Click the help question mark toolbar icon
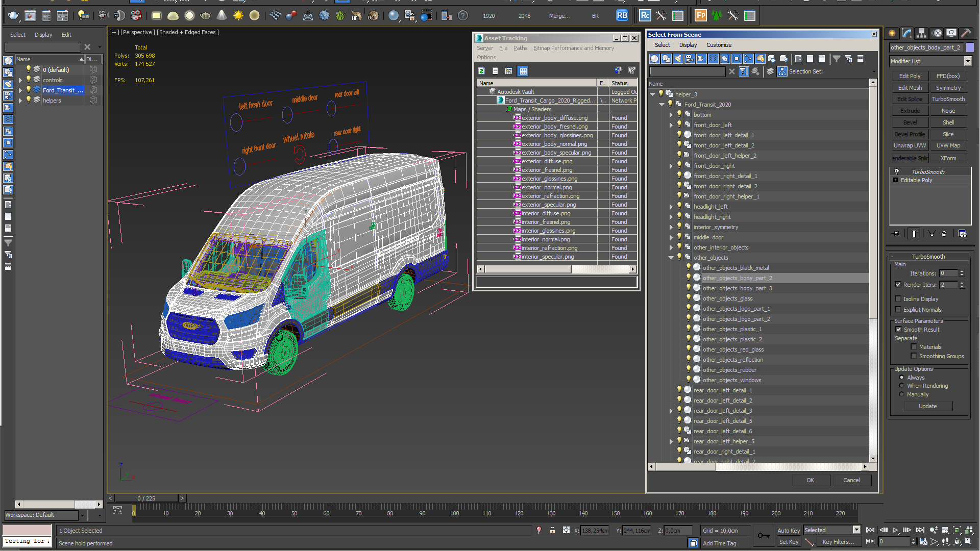Image resolution: width=980 pixels, height=551 pixels. pyautogui.click(x=462, y=16)
